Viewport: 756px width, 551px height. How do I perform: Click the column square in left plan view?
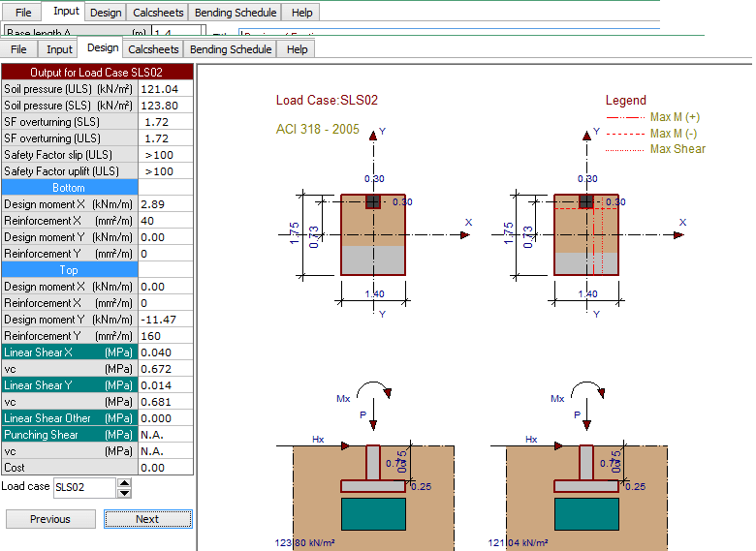pyautogui.click(x=373, y=201)
